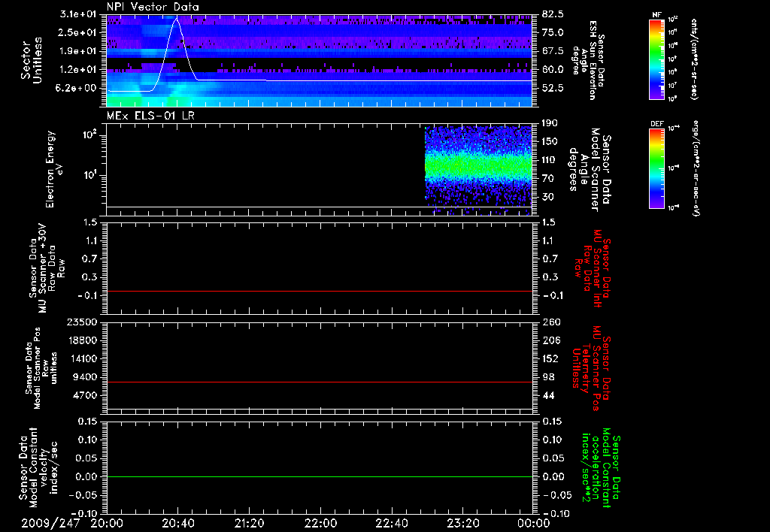Click the "22:40" time axis label

391,523
